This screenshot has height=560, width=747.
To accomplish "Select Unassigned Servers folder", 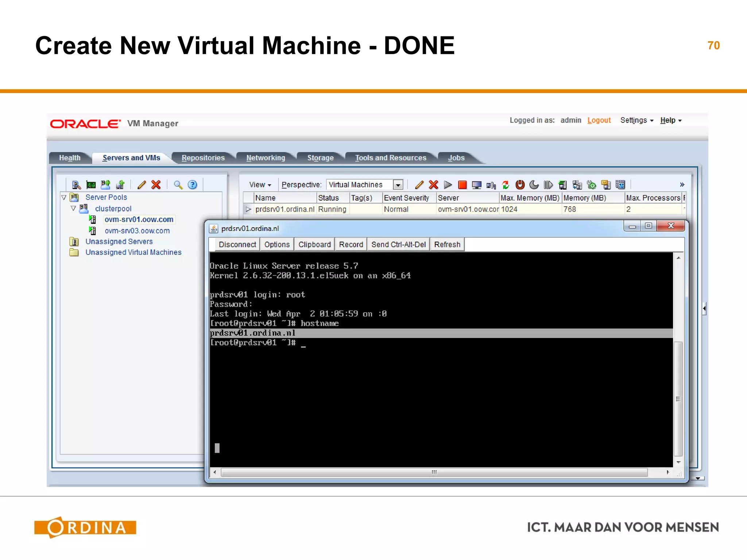I will point(119,241).
